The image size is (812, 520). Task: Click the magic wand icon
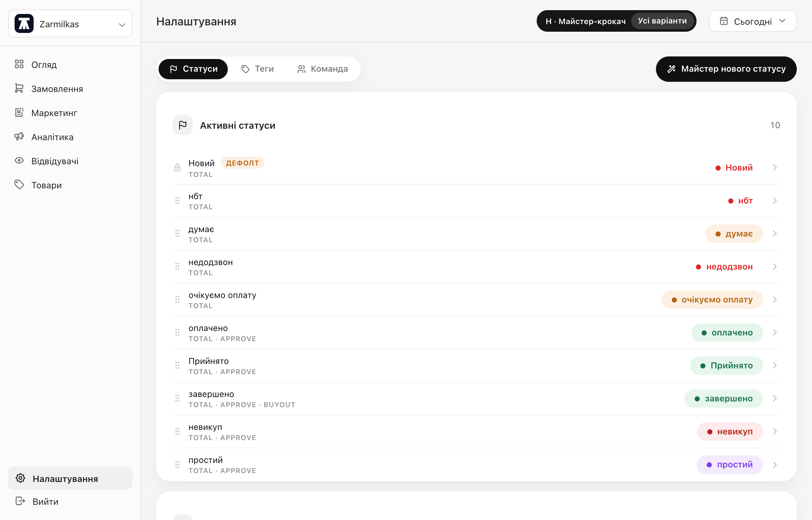671,69
